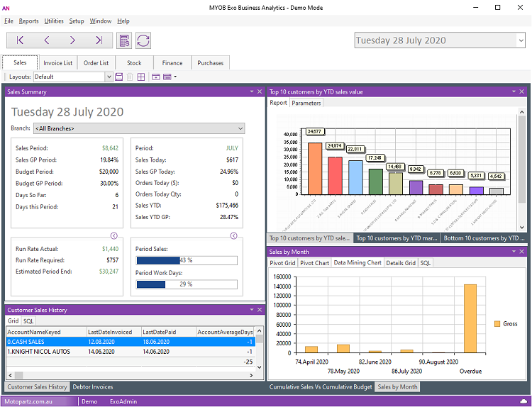Select the Details Grid tab

401,263
